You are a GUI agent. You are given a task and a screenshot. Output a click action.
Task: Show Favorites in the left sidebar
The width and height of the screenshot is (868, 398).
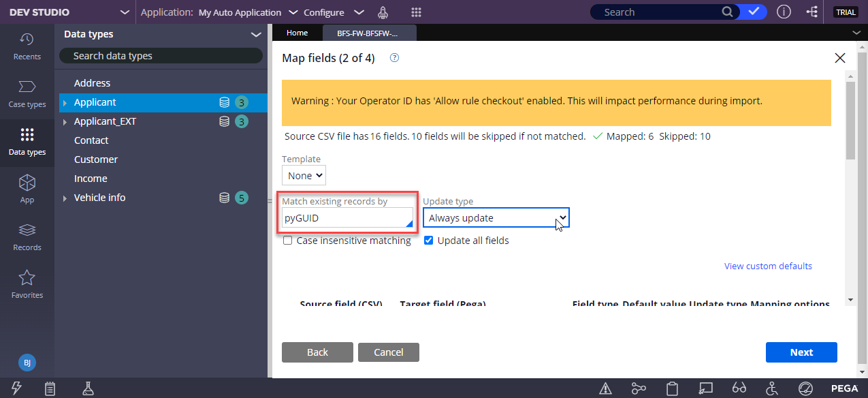27,284
